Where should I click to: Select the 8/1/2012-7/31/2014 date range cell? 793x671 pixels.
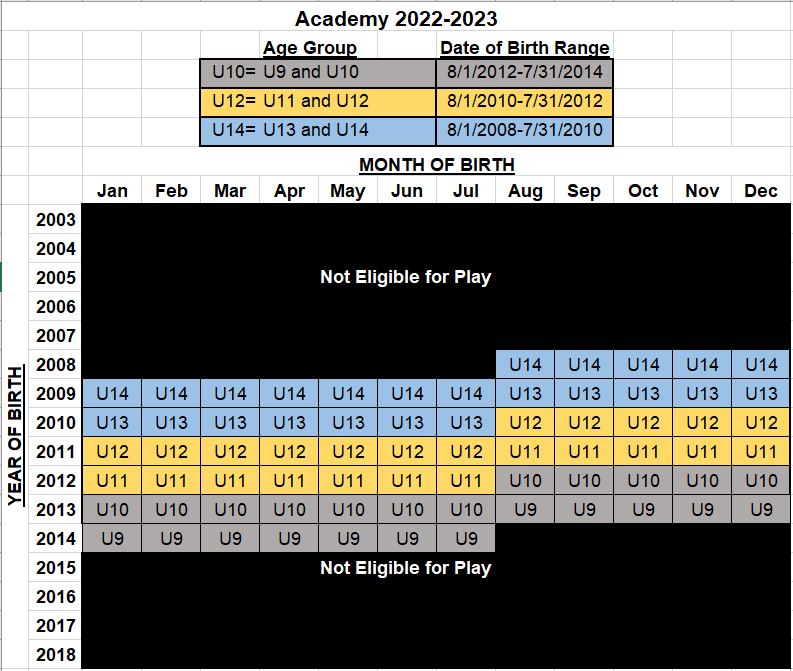coord(525,73)
